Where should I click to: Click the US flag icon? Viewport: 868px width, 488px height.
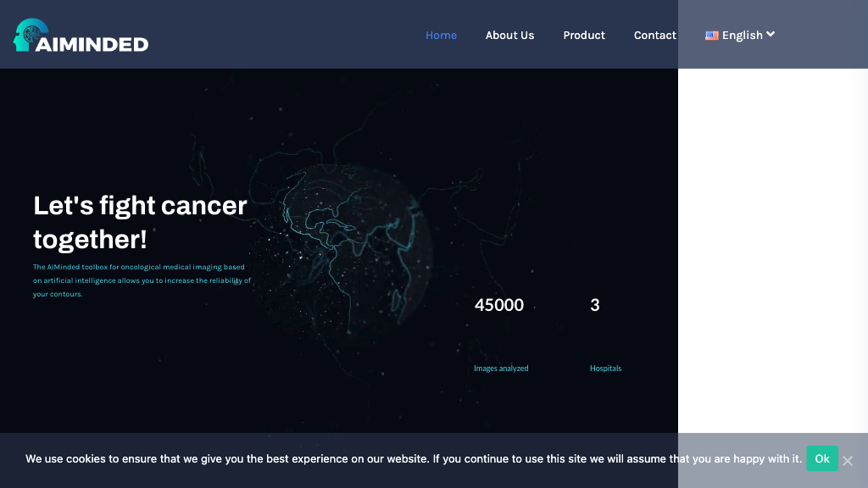tap(712, 36)
